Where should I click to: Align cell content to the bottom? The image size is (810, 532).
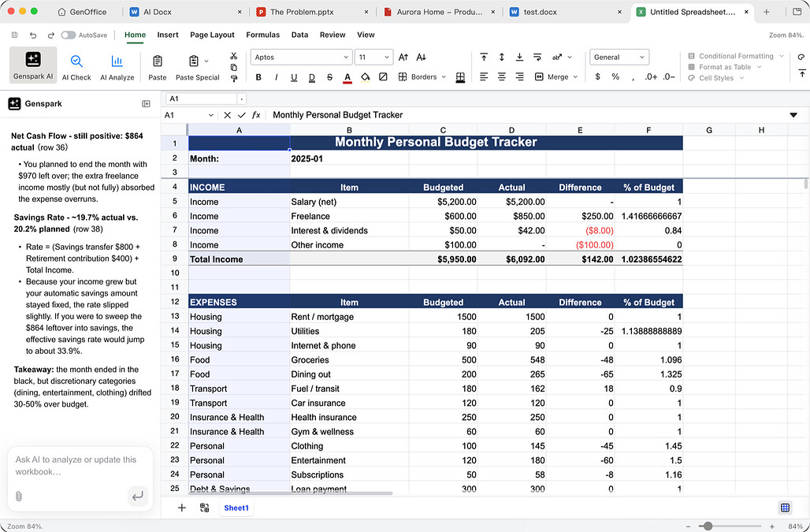coord(519,58)
